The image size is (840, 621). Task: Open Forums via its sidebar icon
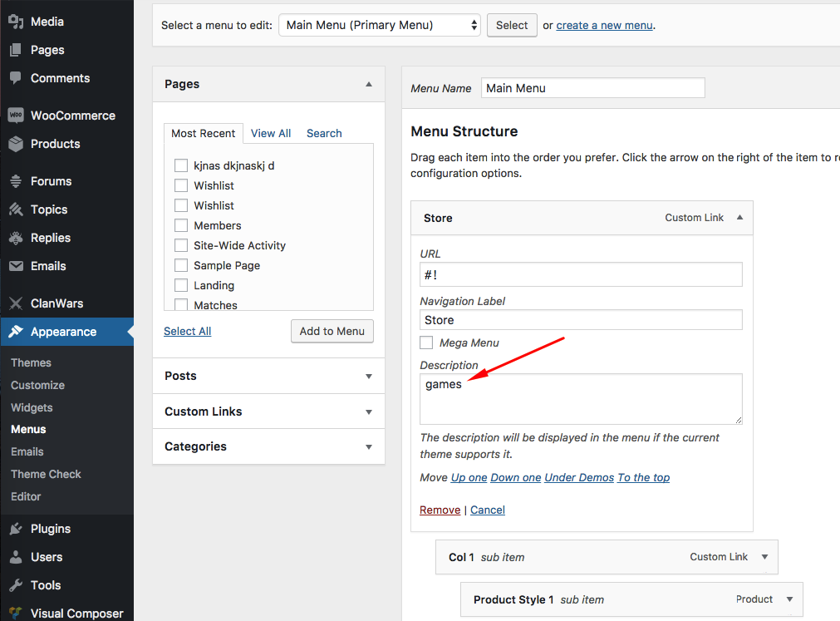pyautogui.click(x=16, y=181)
